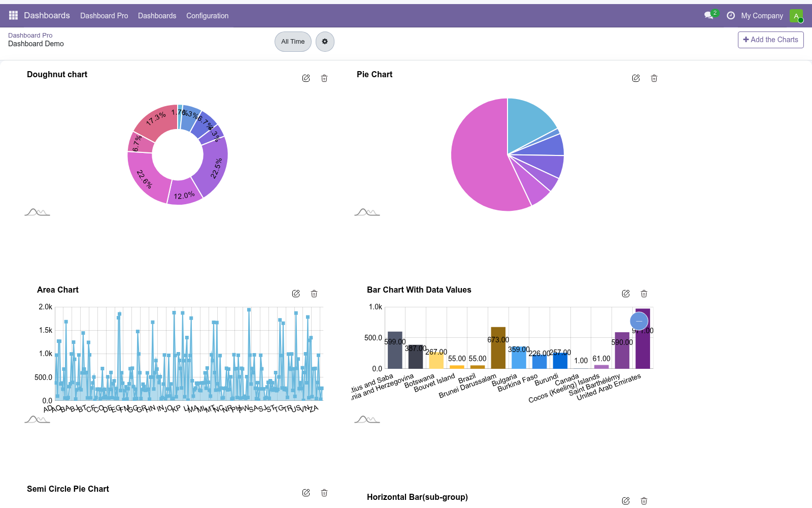Delete the Bar Chart With Data Values
This screenshot has width=812, height=508.
coord(644,294)
